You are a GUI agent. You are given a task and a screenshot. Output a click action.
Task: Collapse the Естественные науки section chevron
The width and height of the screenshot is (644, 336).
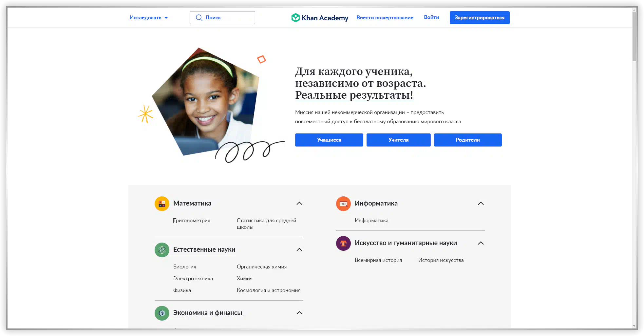(299, 250)
